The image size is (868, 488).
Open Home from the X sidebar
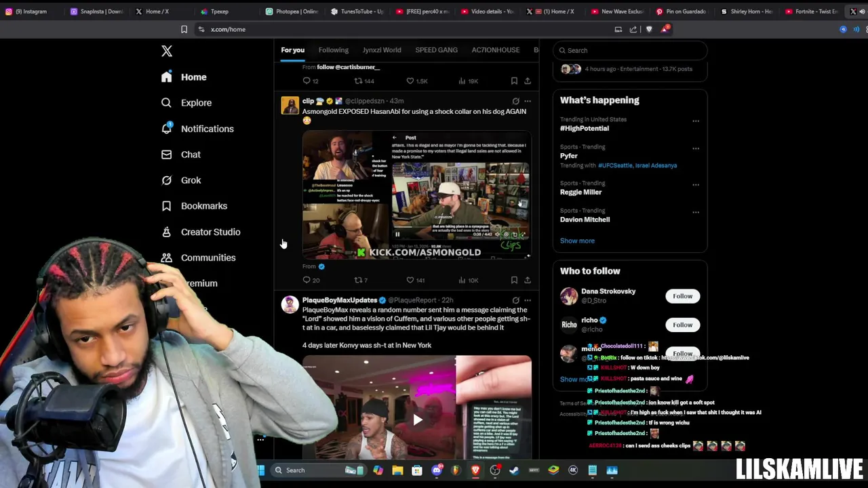point(184,77)
